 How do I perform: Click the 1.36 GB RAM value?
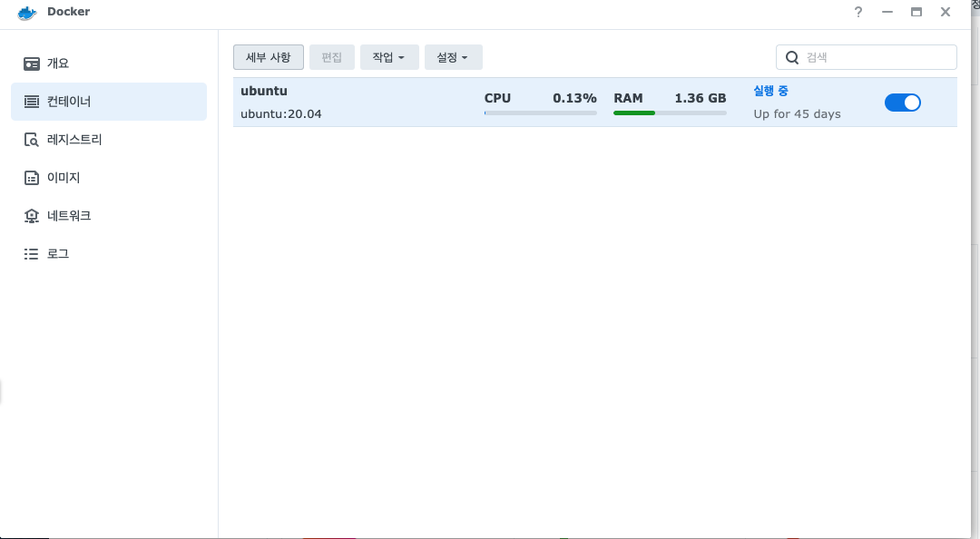pyautogui.click(x=700, y=98)
